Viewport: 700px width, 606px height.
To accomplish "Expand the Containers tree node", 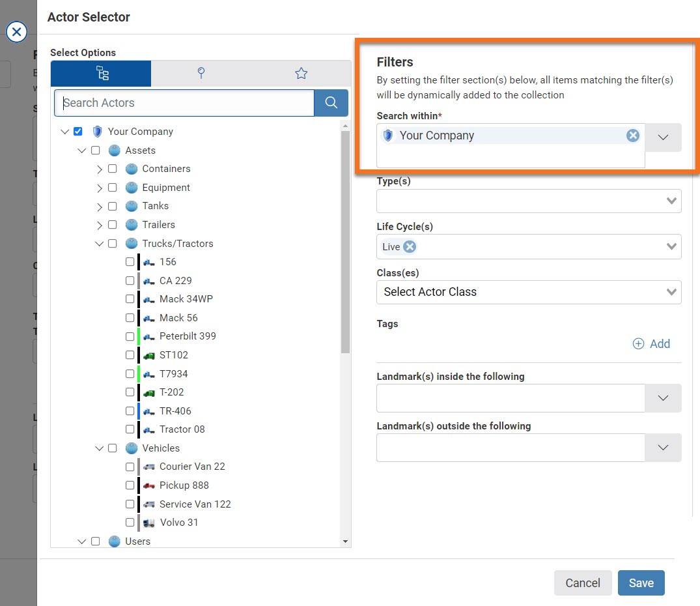I will click(100, 169).
